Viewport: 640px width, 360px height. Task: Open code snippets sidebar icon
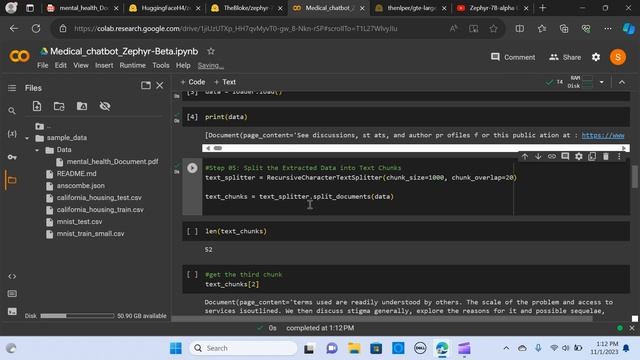tap(12, 276)
